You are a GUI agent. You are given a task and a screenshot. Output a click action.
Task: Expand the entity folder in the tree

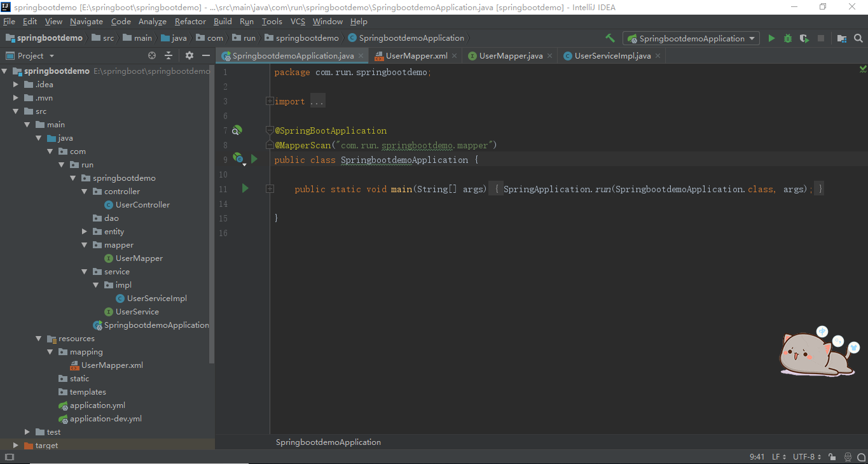(85, 232)
